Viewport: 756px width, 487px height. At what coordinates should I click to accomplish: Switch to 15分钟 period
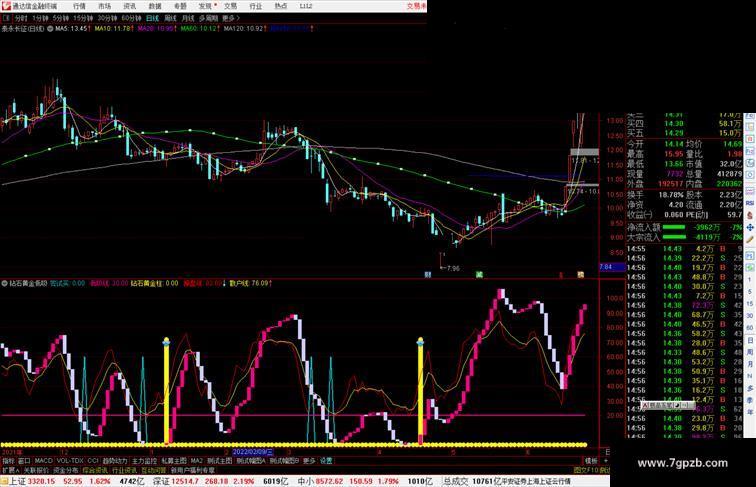pyautogui.click(x=83, y=18)
